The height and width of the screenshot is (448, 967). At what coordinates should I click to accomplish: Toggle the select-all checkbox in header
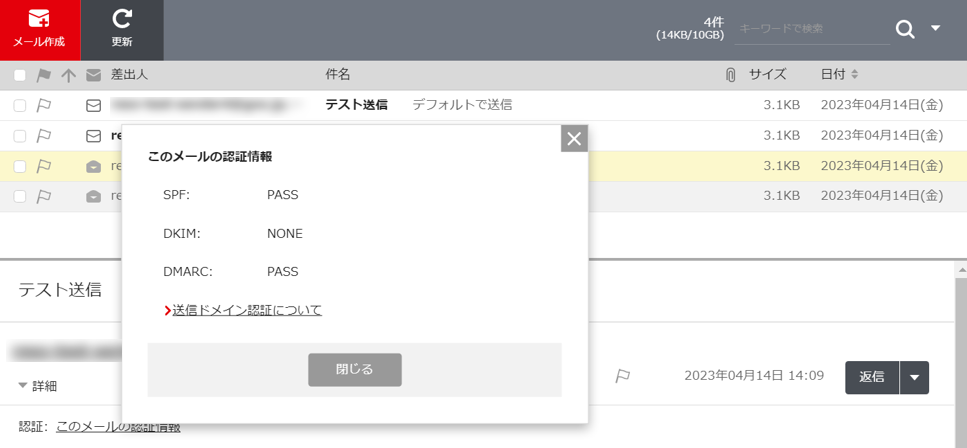(x=20, y=75)
